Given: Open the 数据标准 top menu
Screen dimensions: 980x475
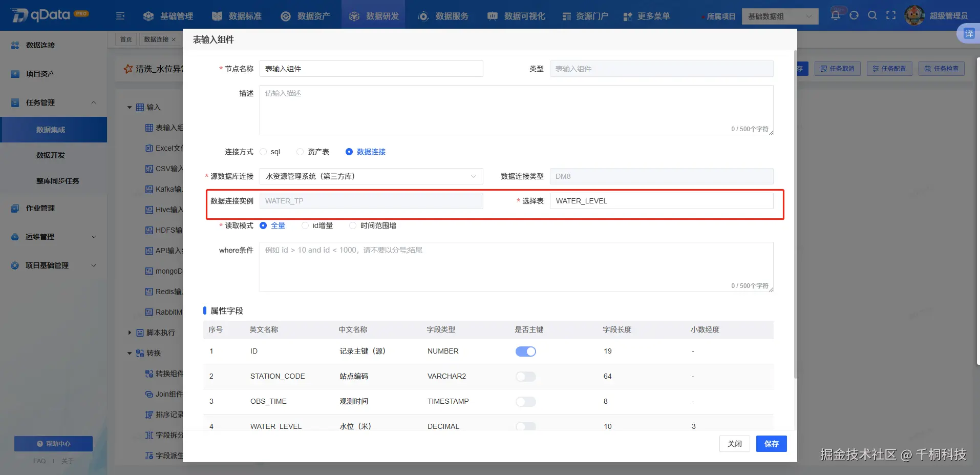Looking at the screenshot, I should point(237,16).
